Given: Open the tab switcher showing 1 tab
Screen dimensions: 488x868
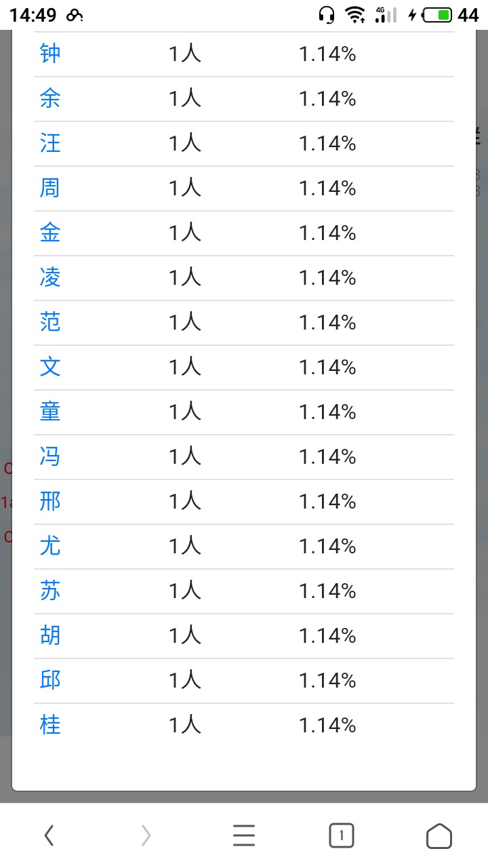Looking at the screenshot, I should coord(342,836).
